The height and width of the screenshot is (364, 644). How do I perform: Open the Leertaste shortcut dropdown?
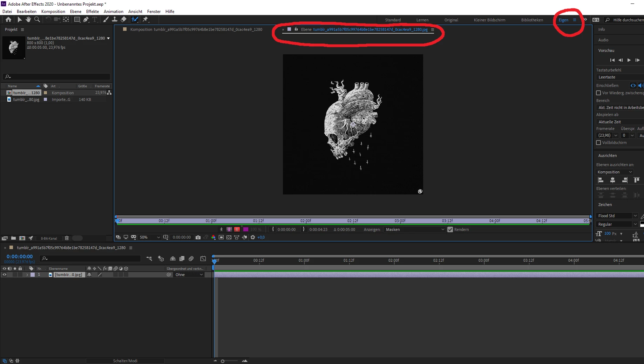[x=620, y=77]
